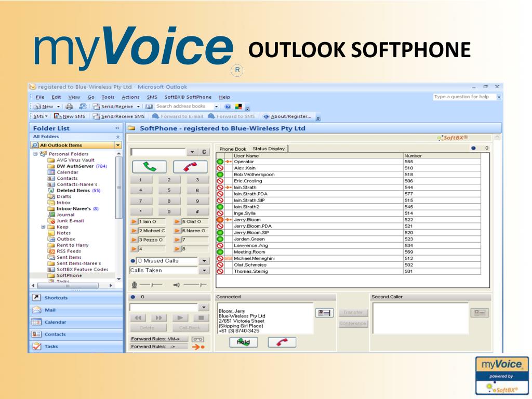Click the blue help question mark icon
The width and height of the screenshot is (532, 399).
[228, 107]
